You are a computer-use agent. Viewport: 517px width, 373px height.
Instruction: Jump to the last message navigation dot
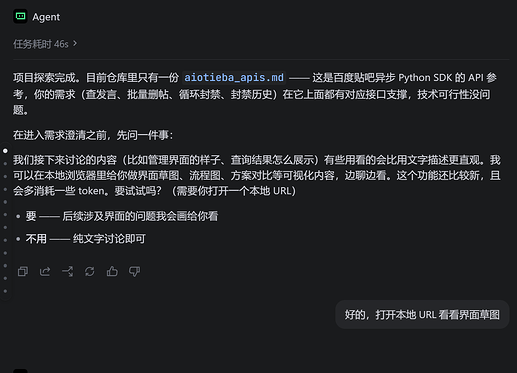(5, 291)
